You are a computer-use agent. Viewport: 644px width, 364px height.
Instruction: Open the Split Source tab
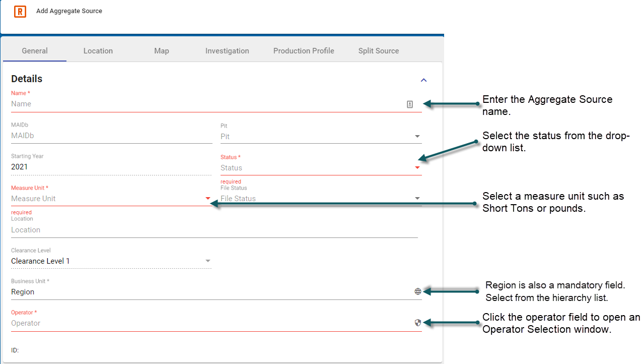379,51
